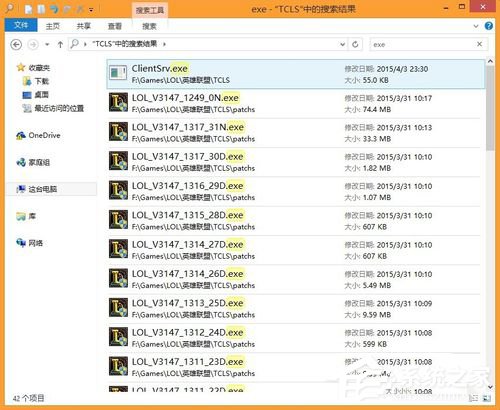The width and height of the screenshot is (500, 410).
Task: Open 最近访问的位置 in the sidebar
Action: coord(59,108)
